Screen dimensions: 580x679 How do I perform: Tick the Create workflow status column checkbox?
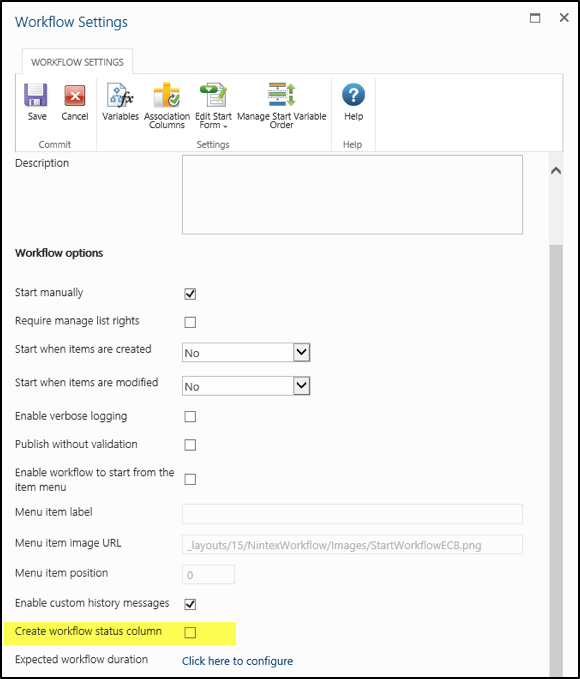pos(190,632)
